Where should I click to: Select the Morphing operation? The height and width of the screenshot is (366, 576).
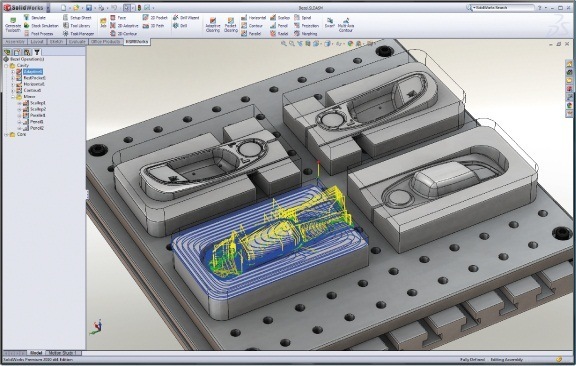(306, 33)
